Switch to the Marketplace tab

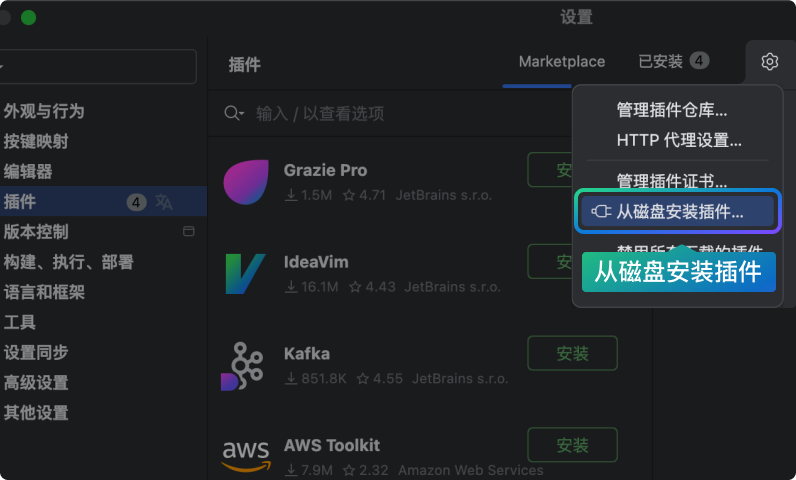(x=561, y=62)
